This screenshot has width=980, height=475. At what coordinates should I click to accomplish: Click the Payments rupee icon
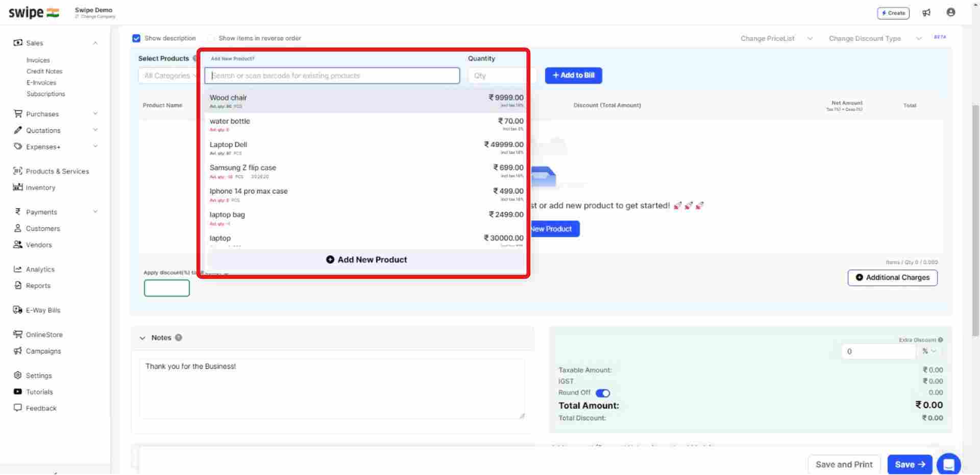[x=18, y=211]
